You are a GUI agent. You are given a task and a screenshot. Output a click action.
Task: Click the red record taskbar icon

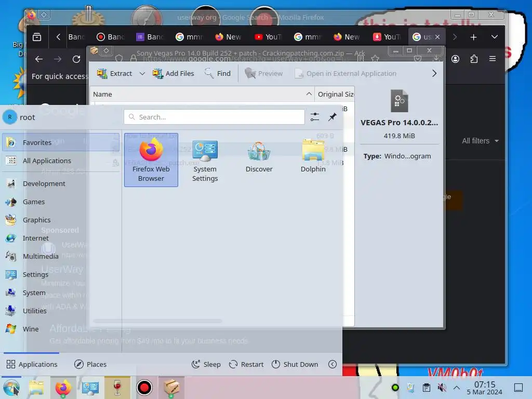(144, 388)
